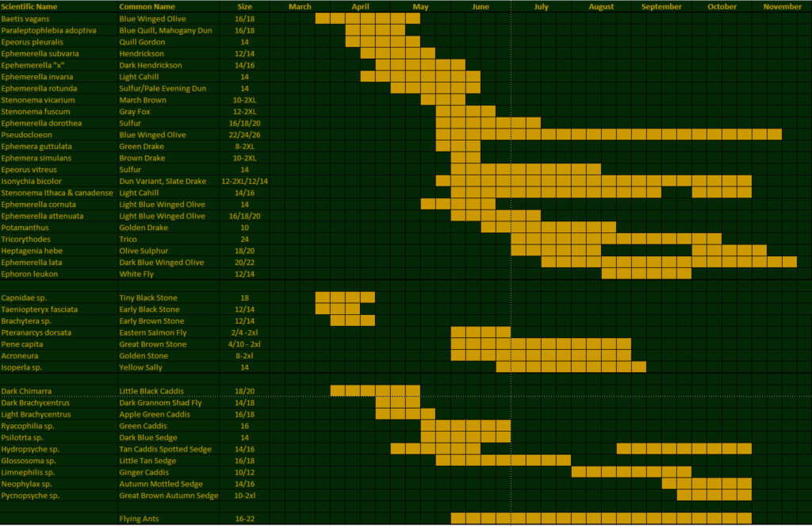Select the "22/24/26" size cell

click(244, 135)
